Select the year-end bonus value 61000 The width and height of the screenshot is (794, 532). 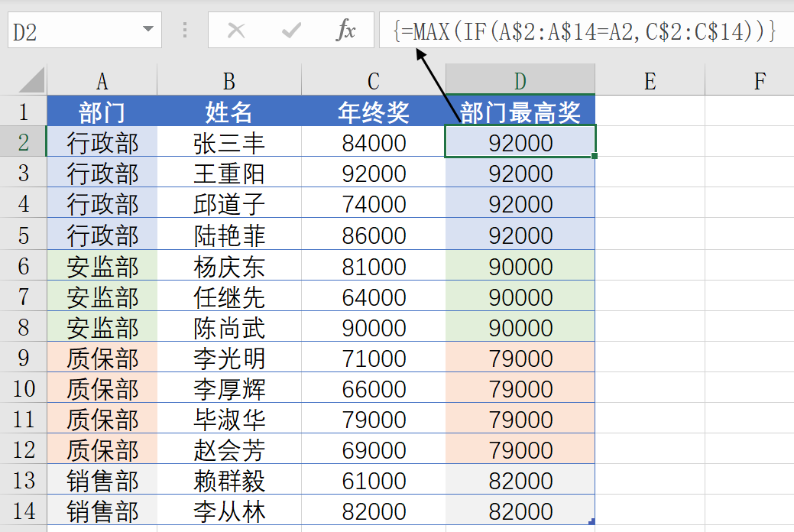coord(373,481)
